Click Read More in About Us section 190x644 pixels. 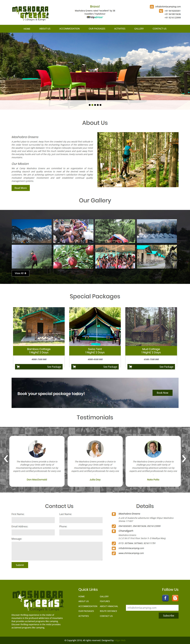pyautogui.click(x=20, y=188)
